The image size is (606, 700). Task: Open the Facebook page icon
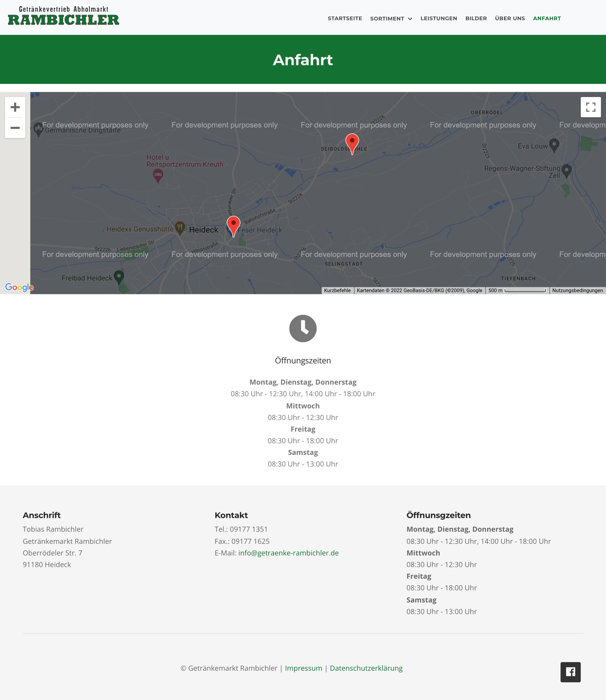[x=570, y=672]
